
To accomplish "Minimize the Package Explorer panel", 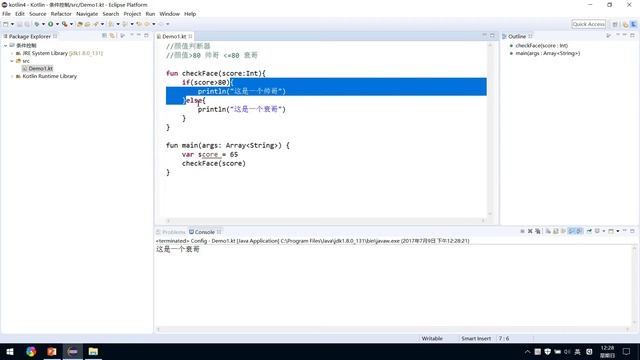I will [x=139, y=36].
